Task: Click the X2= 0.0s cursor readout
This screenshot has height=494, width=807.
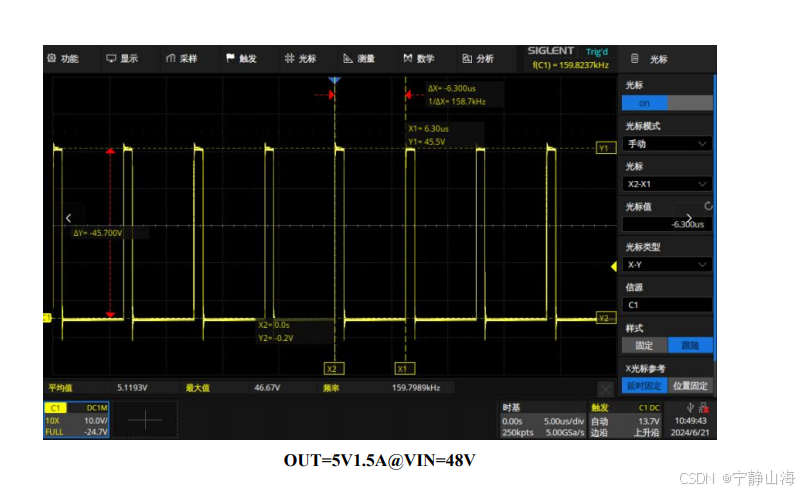Action: click(x=274, y=325)
